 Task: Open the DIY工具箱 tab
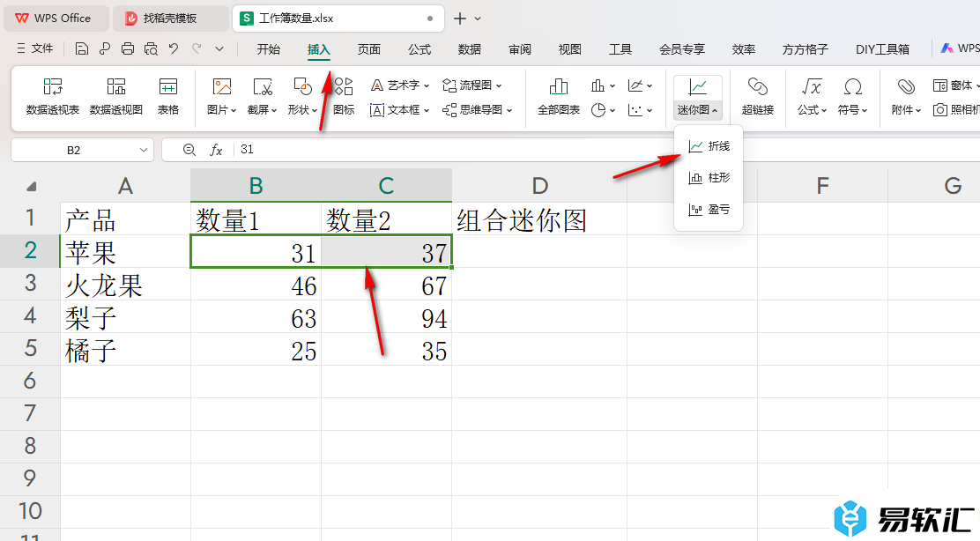coord(882,49)
